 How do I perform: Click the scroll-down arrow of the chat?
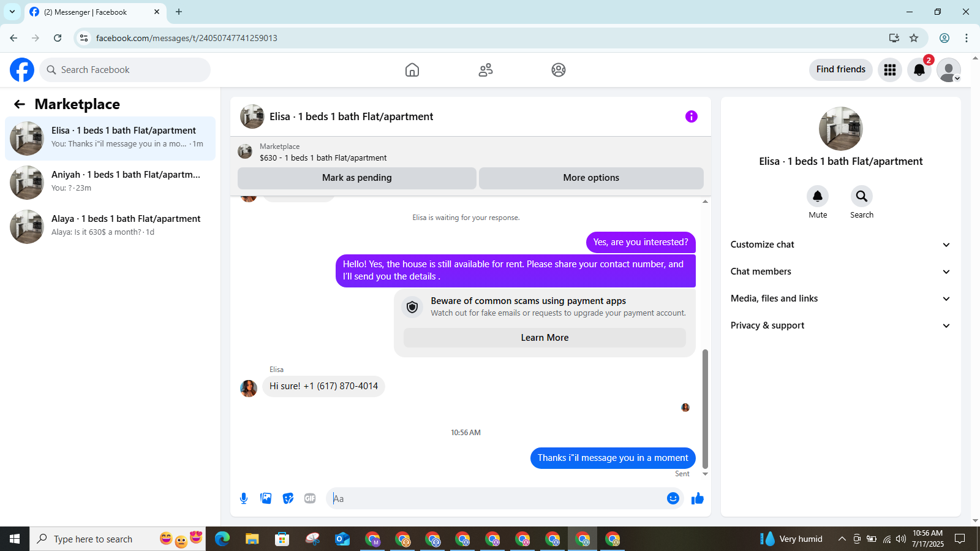coord(705,474)
